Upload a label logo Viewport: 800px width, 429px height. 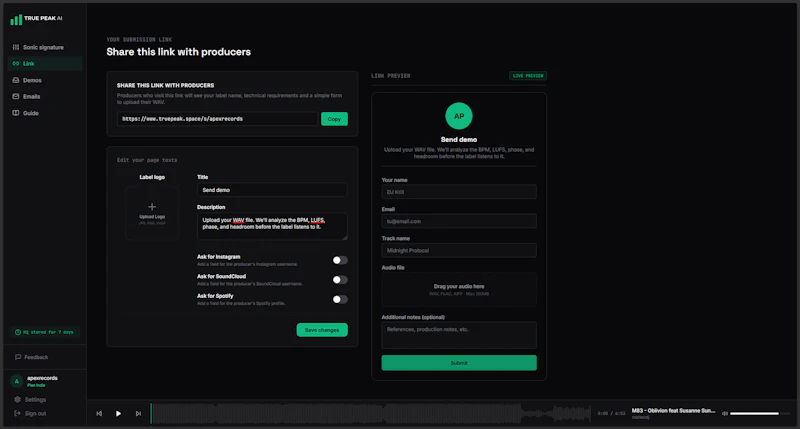pyautogui.click(x=152, y=213)
